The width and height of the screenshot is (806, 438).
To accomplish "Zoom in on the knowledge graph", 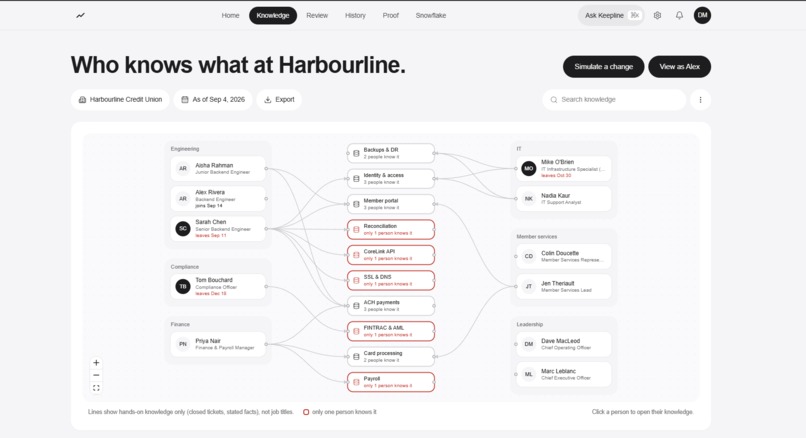I will (96, 363).
